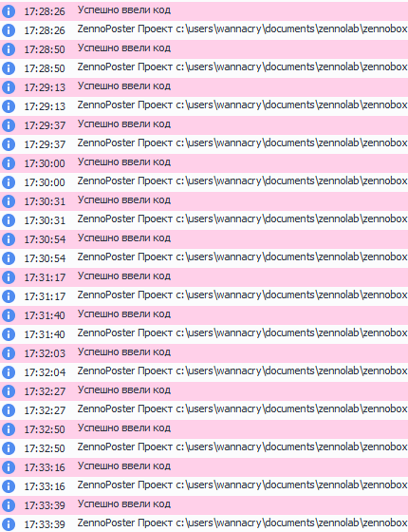
Task: Click info icon at first 17:28:26 row
Action: pos(9,11)
